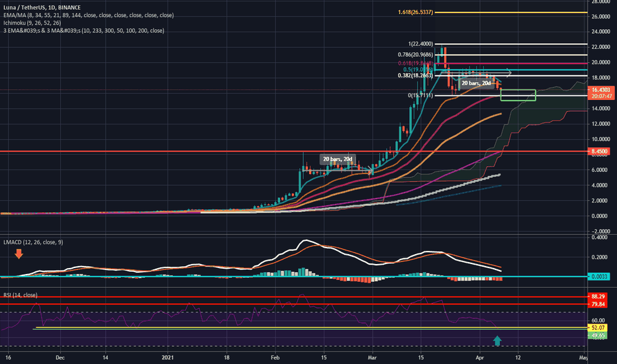
Task: Select the orange down arrow in LMACD pane
Action: (x=19, y=254)
